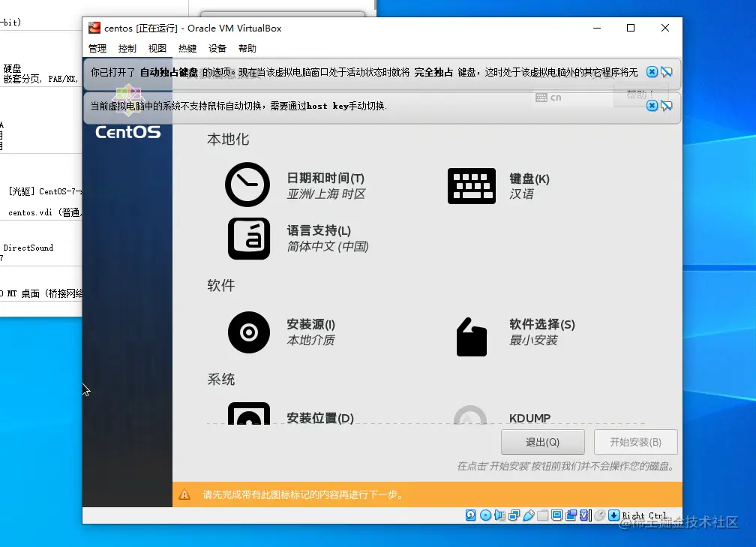
Task: Open 语言支持(L) settings label
Action: (319, 230)
